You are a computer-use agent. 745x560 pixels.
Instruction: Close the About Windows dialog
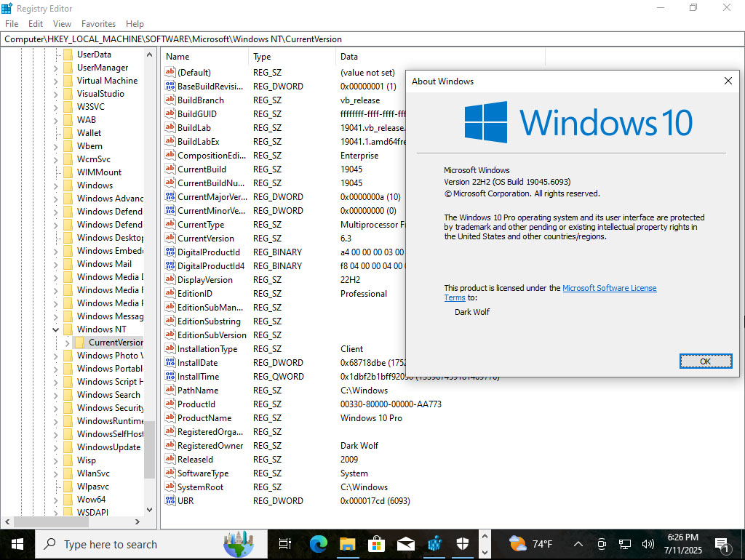click(728, 81)
